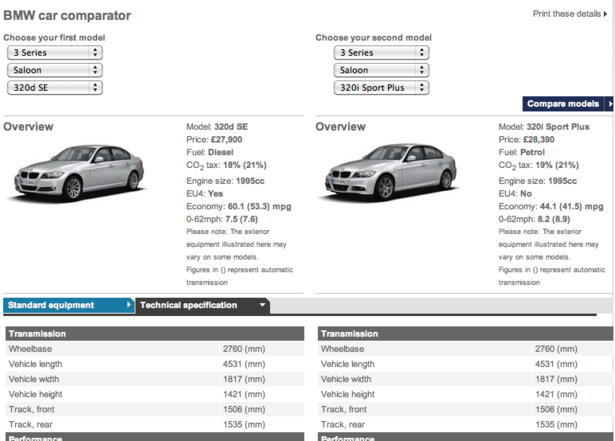Open second model Saloon body type dropdown
Image resolution: width=615 pixels, height=441 pixels.
pos(382,70)
